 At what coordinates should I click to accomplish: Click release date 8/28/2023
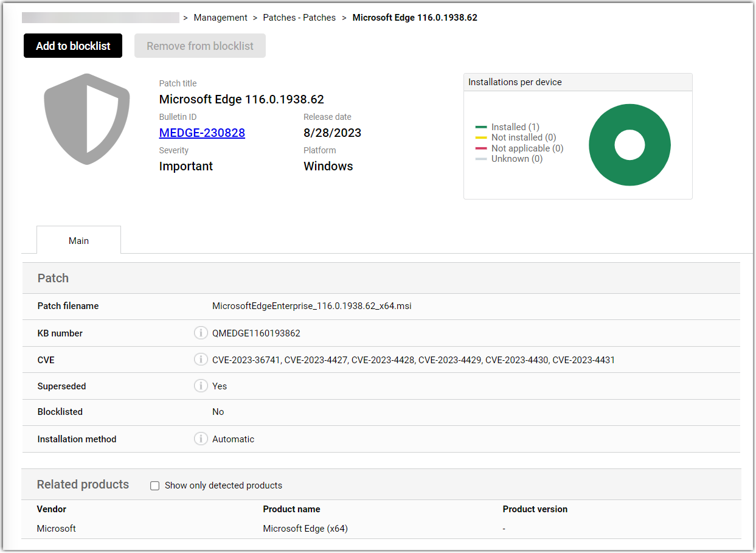(x=333, y=133)
